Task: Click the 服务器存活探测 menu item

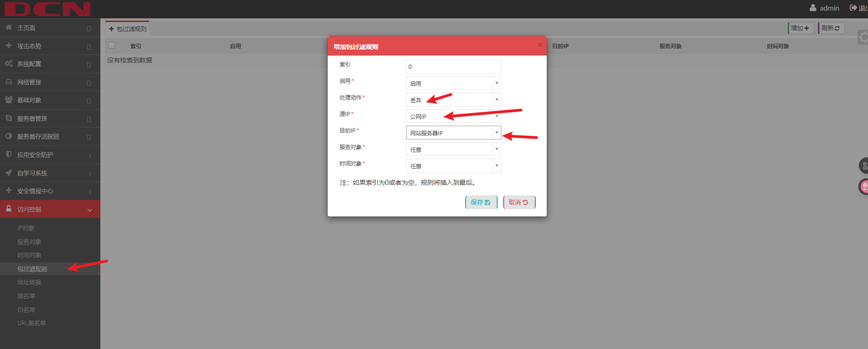Action: [50, 136]
